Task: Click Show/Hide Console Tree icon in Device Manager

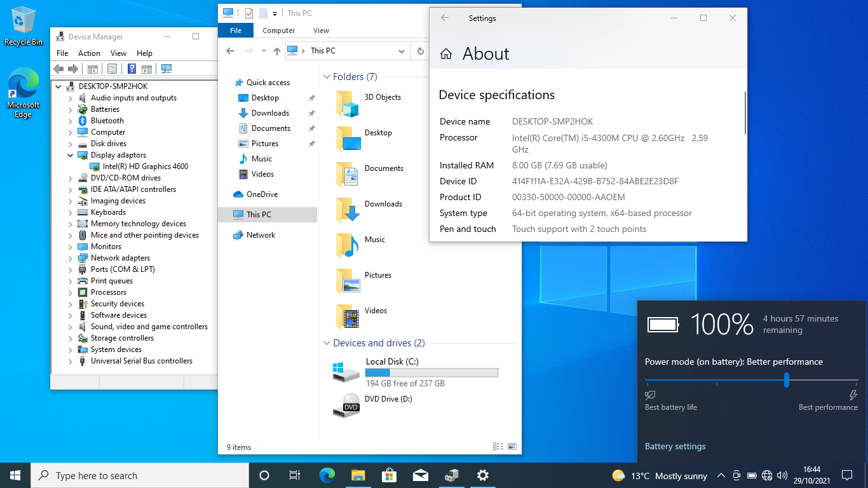Action: point(93,69)
